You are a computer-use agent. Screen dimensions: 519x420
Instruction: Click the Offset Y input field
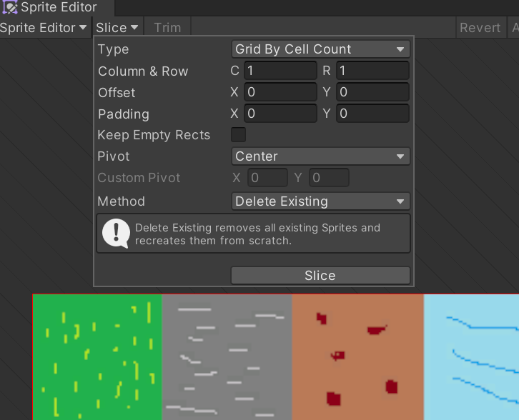pyautogui.click(x=372, y=92)
